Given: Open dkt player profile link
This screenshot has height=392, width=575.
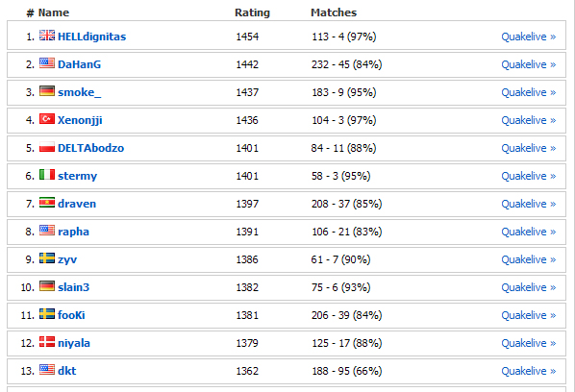Looking at the screenshot, I should pyautogui.click(x=66, y=371).
